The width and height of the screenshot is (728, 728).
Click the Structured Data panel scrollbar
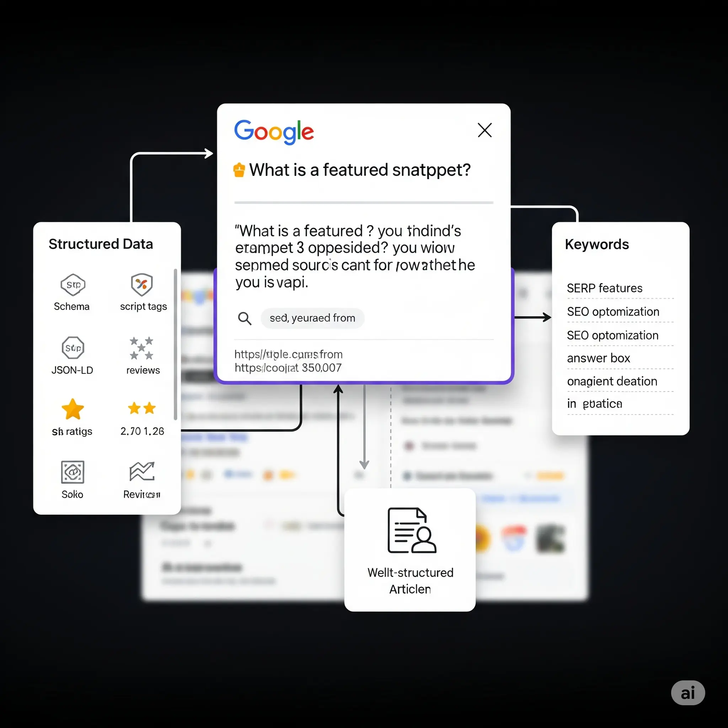[x=175, y=344]
